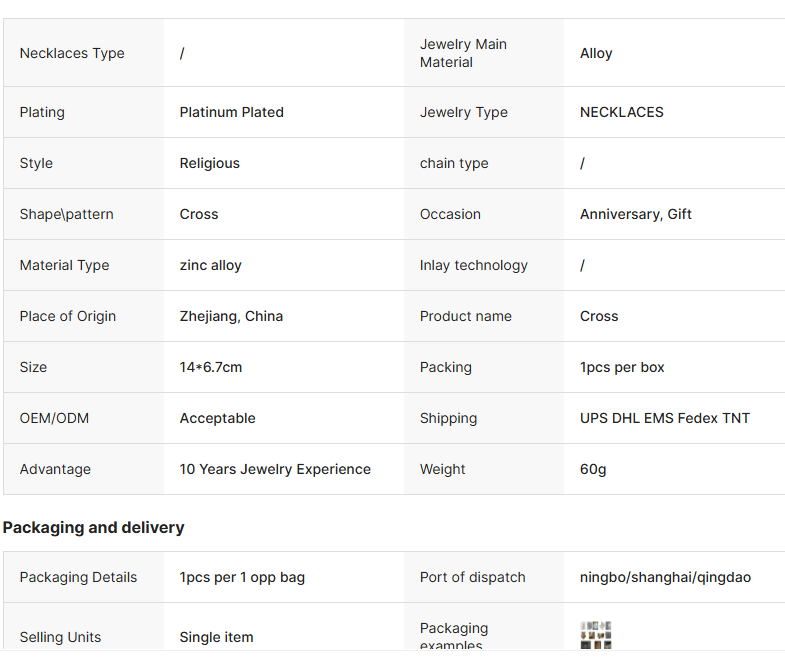Select the "1pcs per box" packing value
785x662 pixels.
pos(622,367)
